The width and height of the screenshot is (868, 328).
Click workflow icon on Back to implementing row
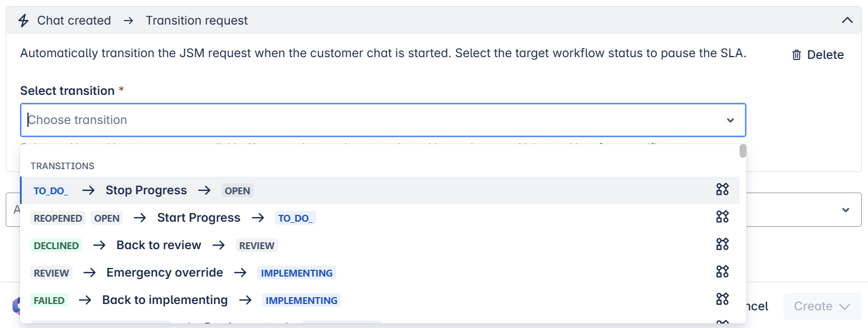pos(722,299)
